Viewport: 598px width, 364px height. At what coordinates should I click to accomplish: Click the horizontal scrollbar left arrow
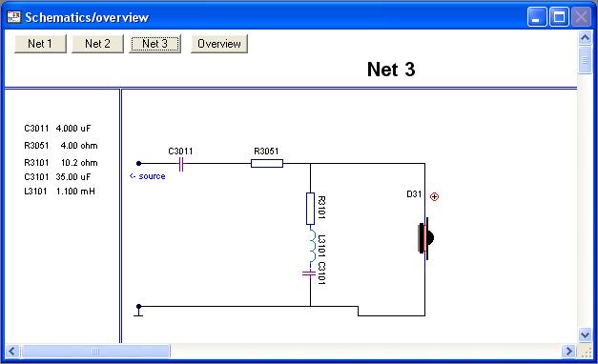12,351
